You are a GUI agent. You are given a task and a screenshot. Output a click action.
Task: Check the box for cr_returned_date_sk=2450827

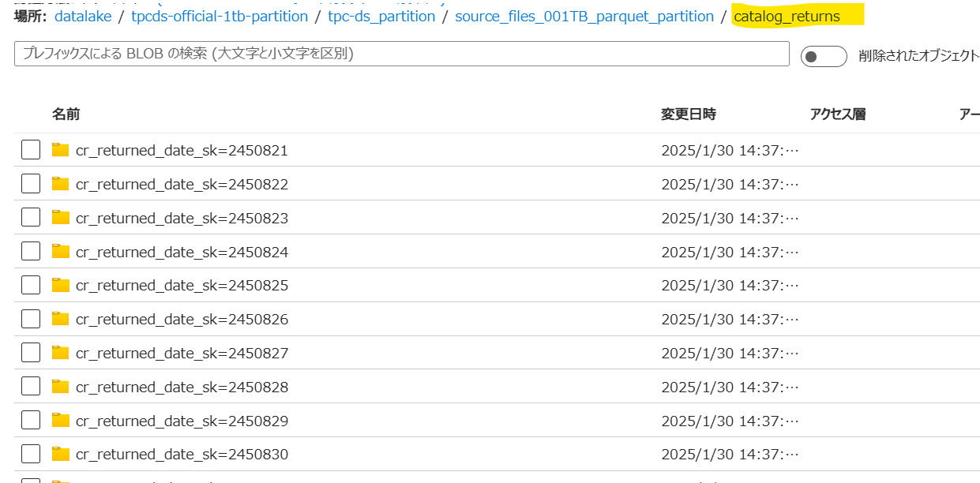click(x=31, y=353)
